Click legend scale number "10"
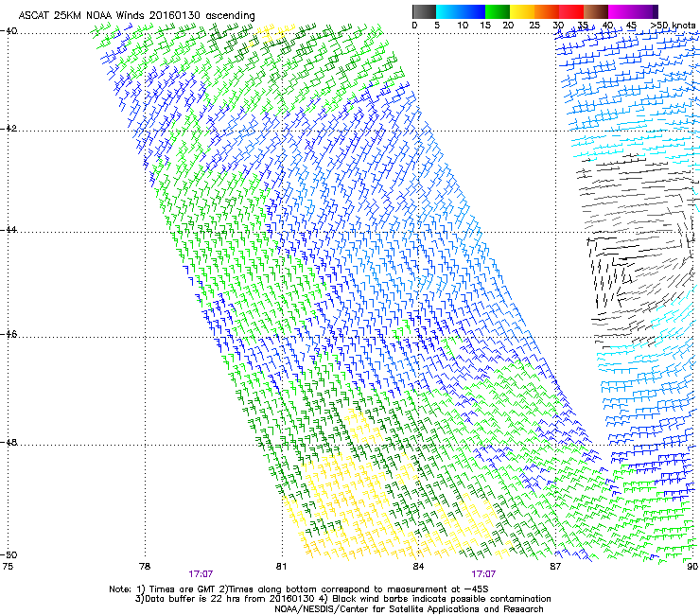The width and height of the screenshot is (700, 615). (x=463, y=26)
